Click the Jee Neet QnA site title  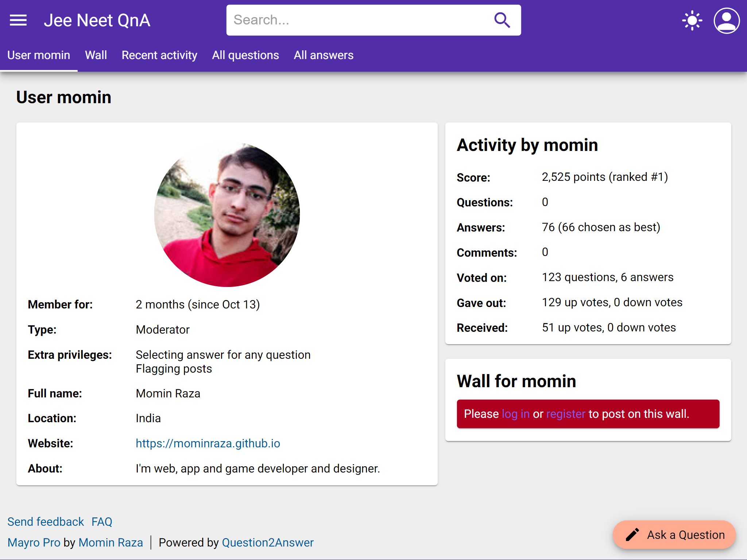pos(97,20)
